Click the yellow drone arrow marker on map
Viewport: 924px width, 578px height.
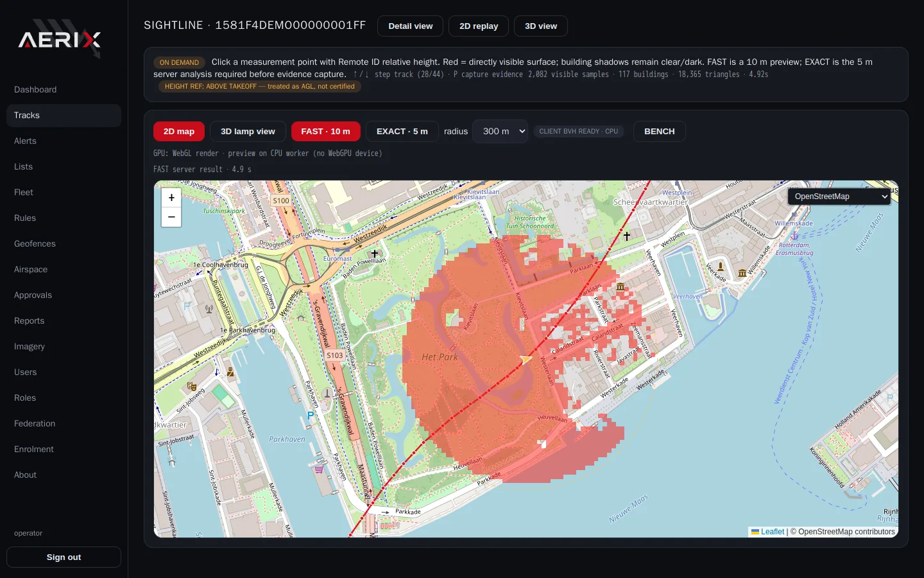click(x=526, y=359)
